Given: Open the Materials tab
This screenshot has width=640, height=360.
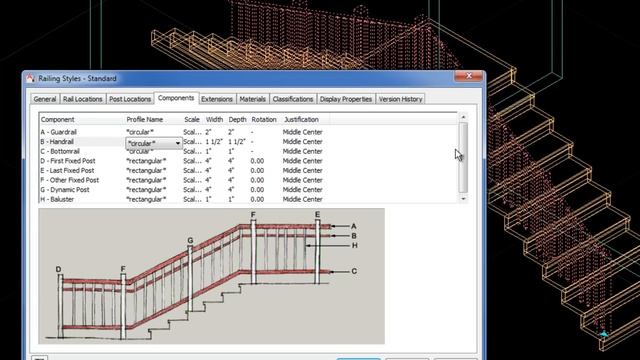Looking at the screenshot, I should (252, 99).
